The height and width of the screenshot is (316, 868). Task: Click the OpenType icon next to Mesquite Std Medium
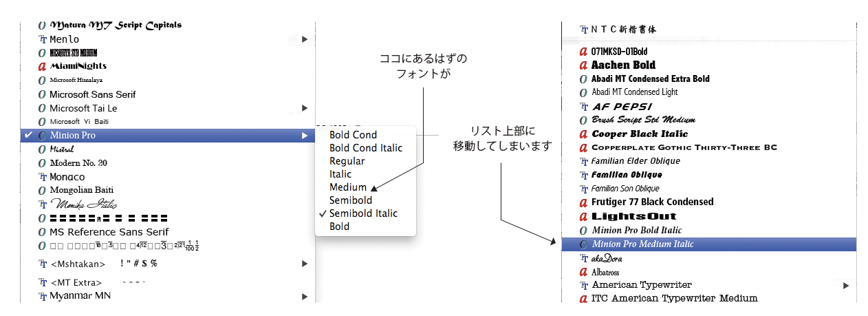pyautogui.click(x=43, y=53)
